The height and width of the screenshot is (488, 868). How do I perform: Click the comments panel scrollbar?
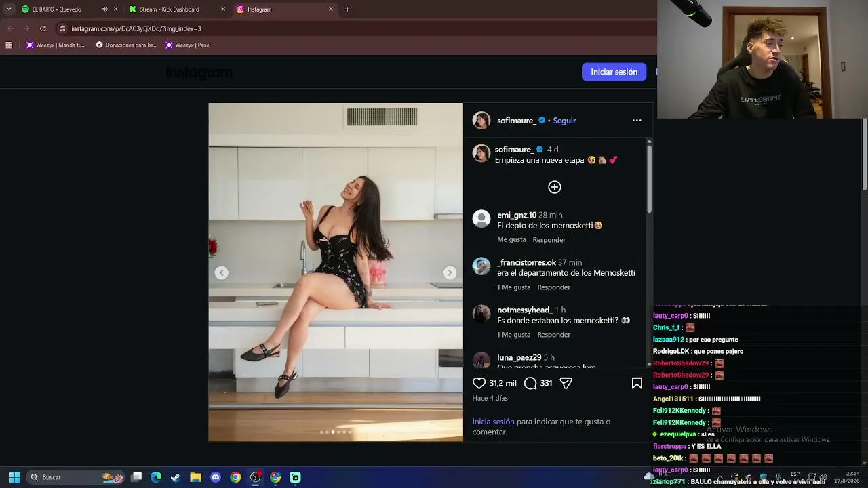click(649, 178)
